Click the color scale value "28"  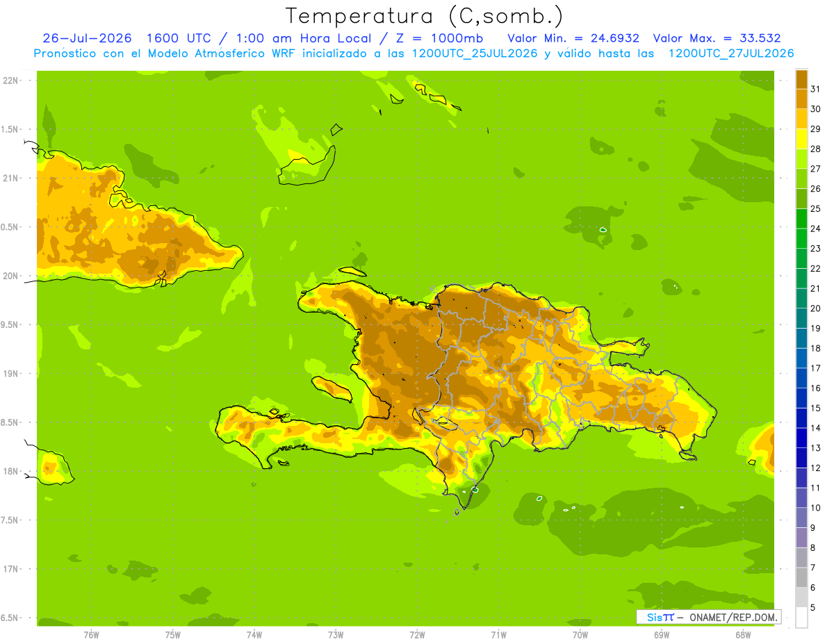[815, 149]
